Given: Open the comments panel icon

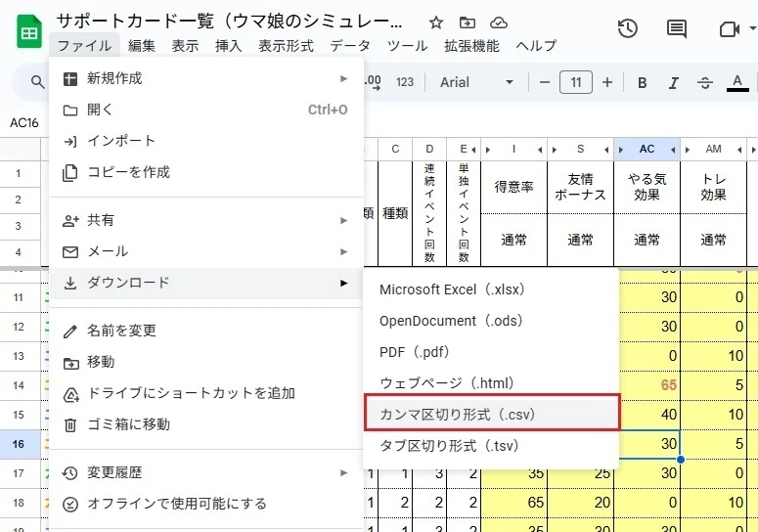Looking at the screenshot, I should pos(676,29).
